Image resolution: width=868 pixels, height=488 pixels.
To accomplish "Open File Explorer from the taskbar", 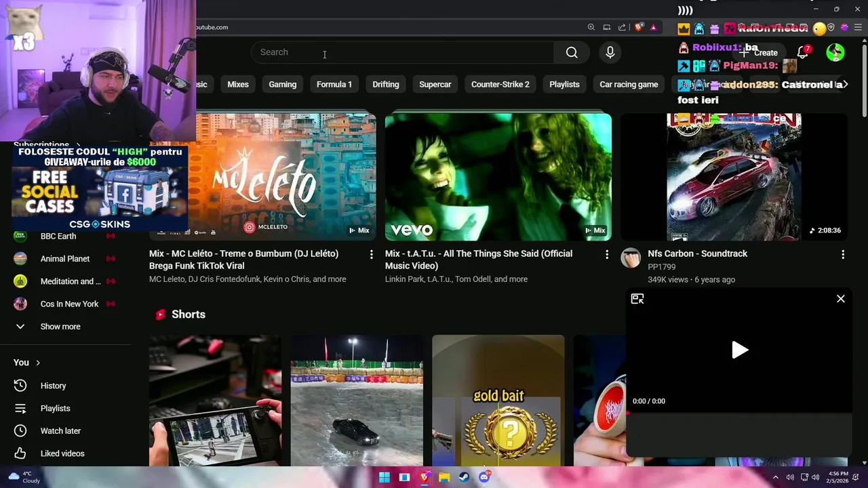I will 444,477.
